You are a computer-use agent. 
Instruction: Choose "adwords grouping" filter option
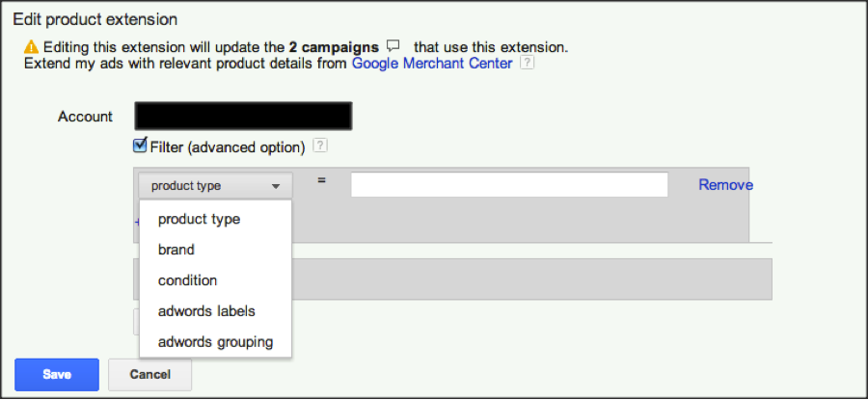pos(215,342)
